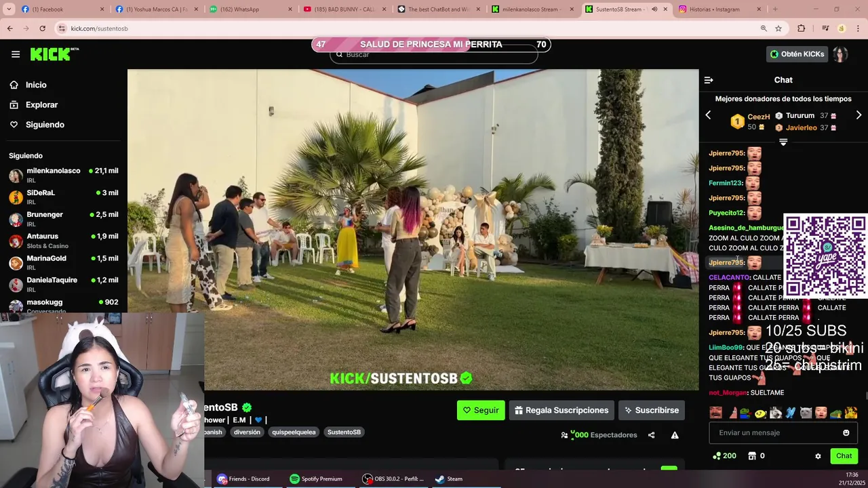This screenshot has height=488, width=868.
Task: Open Steam in the taskbar
Action: pos(449,479)
